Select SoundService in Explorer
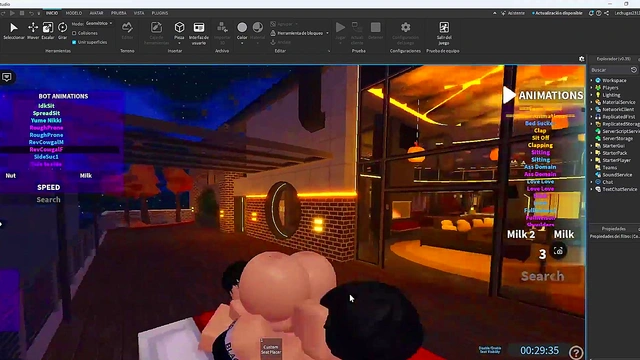Screen dimensions: 640x360 (613, 175)
